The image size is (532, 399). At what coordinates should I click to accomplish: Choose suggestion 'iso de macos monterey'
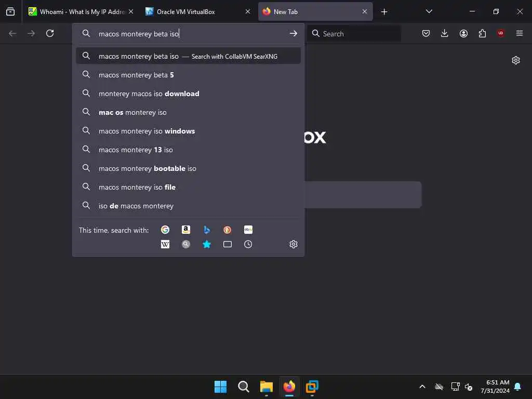tap(188, 206)
